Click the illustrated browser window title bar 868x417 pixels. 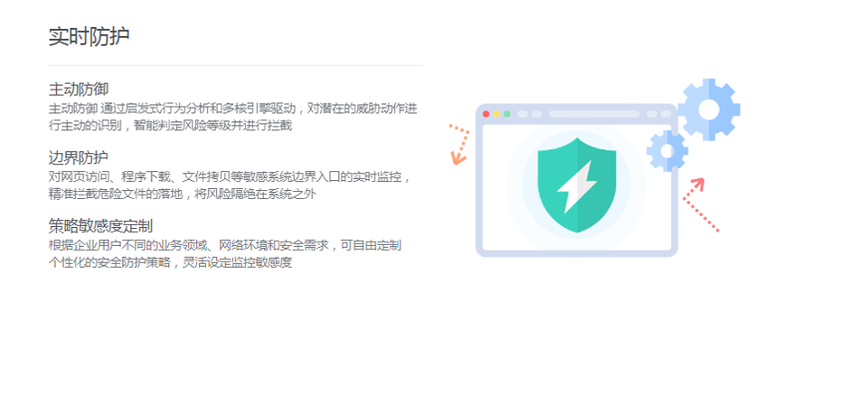(576, 114)
